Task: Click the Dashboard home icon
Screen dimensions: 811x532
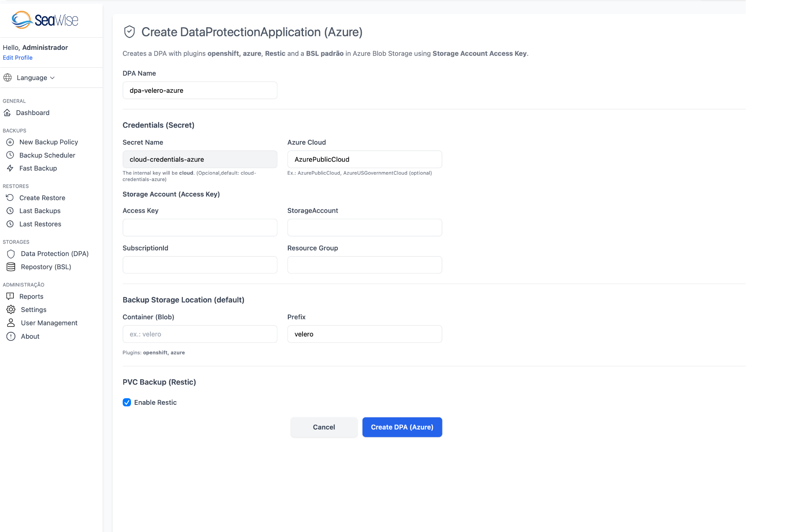Action: click(x=7, y=113)
